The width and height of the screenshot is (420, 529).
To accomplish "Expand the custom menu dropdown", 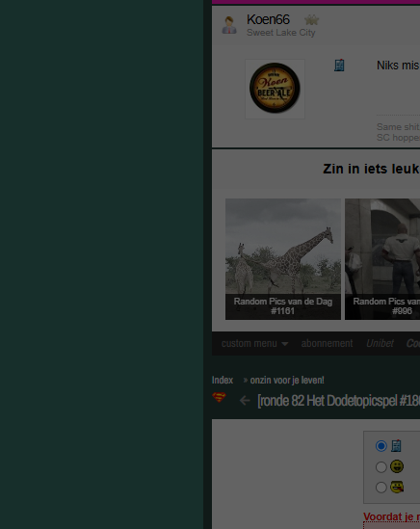I will 254,343.
